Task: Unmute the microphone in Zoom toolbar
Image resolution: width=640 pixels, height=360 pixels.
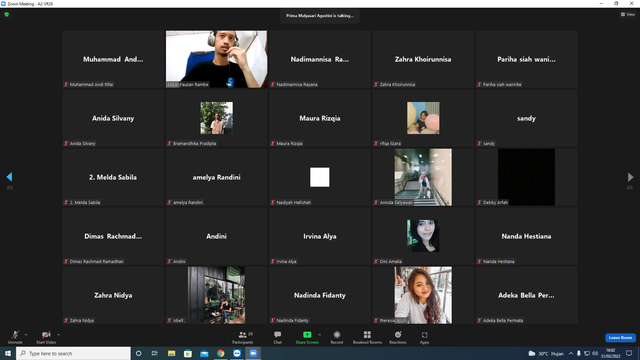Action: point(15,337)
